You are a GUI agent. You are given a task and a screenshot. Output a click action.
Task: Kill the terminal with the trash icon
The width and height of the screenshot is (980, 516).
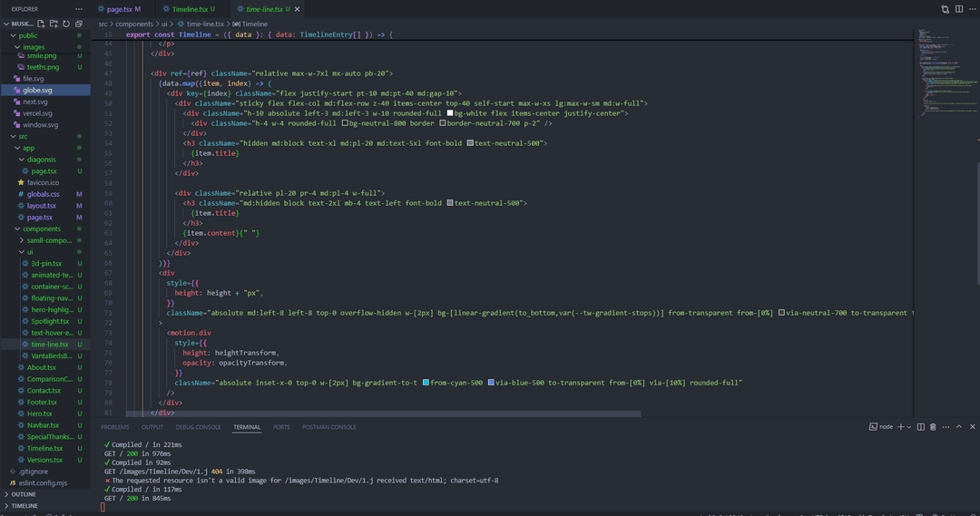pyautogui.click(x=933, y=427)
